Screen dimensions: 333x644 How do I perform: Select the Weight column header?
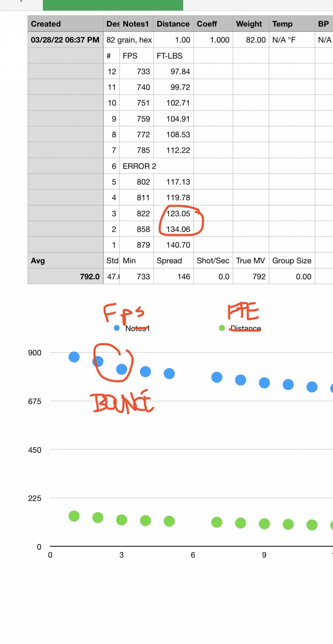coord(251,24)
